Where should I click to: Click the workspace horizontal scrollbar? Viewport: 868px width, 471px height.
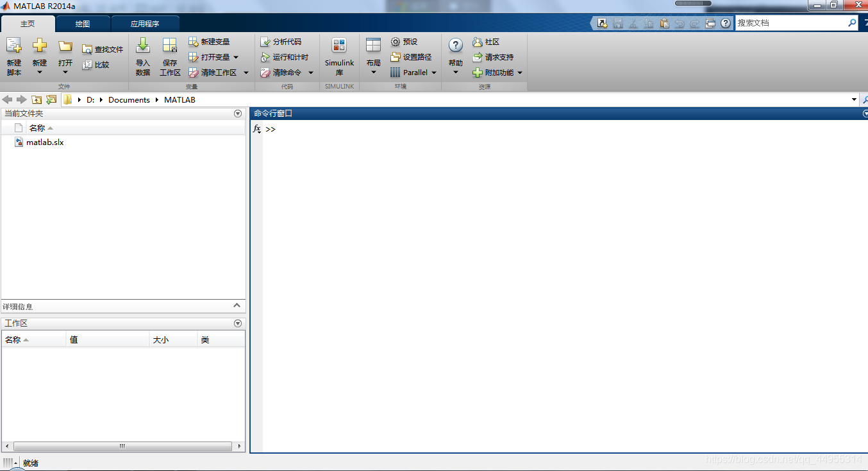(122, 446)
